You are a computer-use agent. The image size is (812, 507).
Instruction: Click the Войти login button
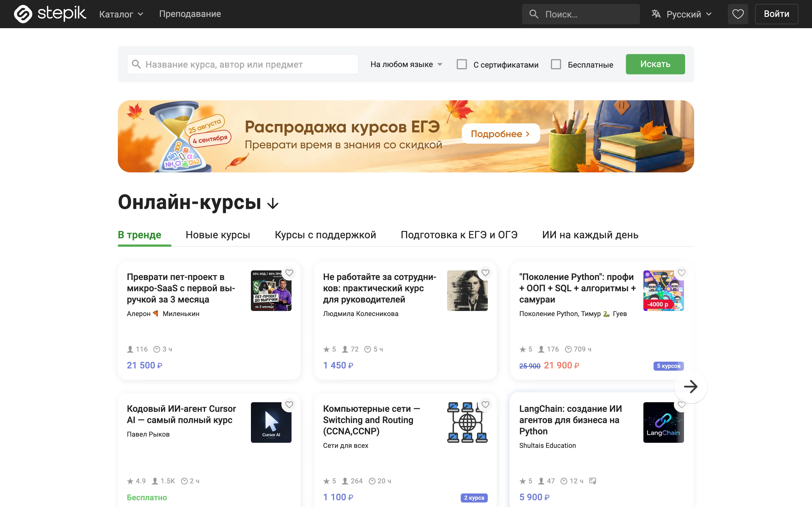coord(776,14)
